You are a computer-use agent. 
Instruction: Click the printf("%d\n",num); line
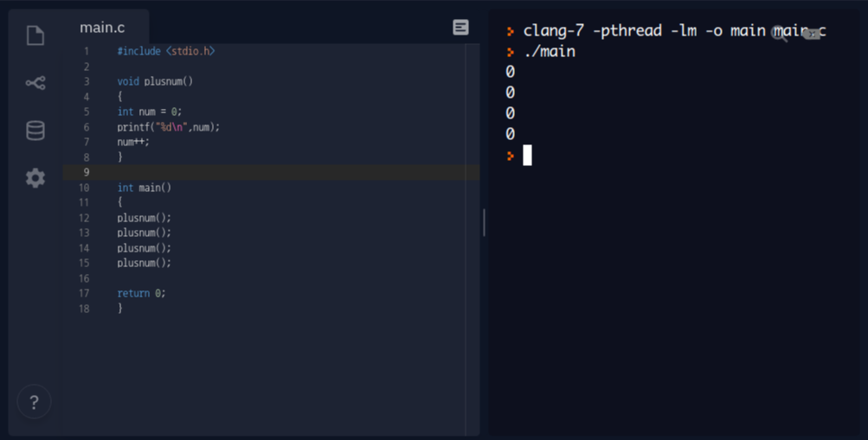point(168,127)
